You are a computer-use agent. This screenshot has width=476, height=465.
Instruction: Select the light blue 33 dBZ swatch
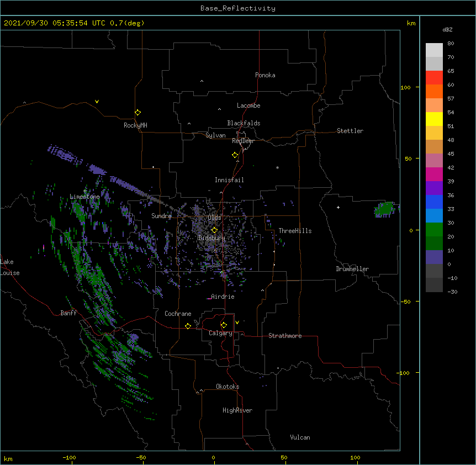[x=434, y=215]
